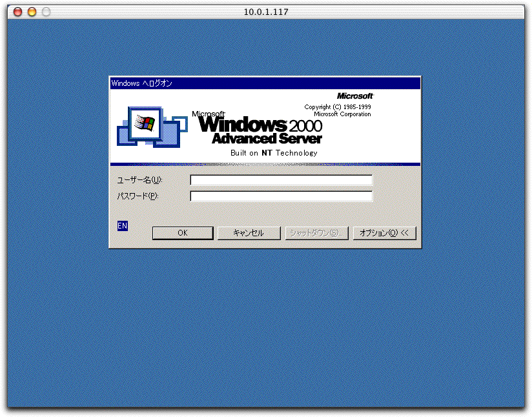Screen dimensions: 532x417
Task: Minimize the 10.0.1.117 window with the yellow button
Action: click(32, 12)
